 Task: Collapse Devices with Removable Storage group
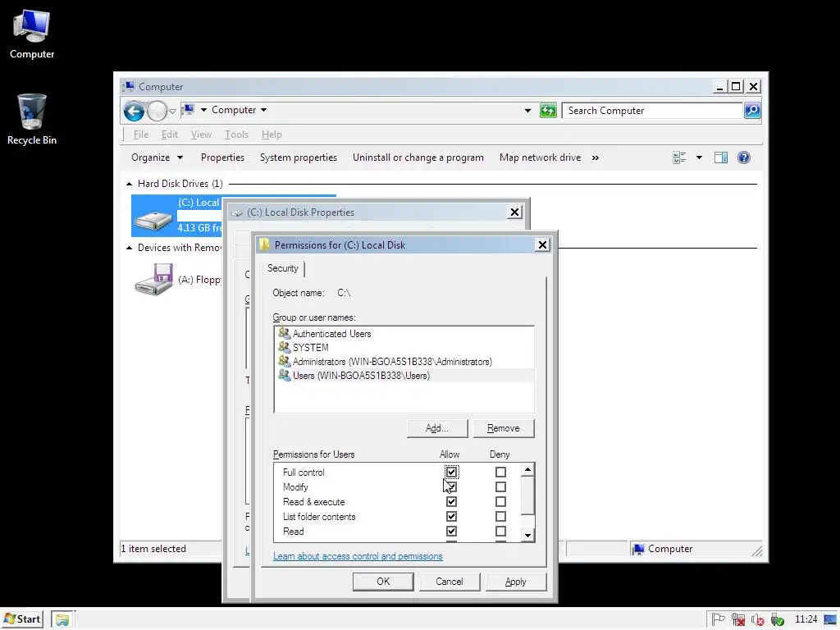click(129, 248)
